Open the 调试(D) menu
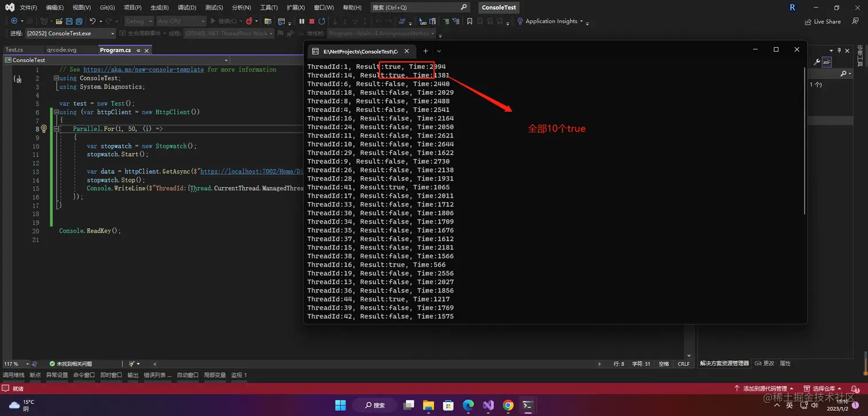This screenshot has width=868, height=416. [187, 7]
